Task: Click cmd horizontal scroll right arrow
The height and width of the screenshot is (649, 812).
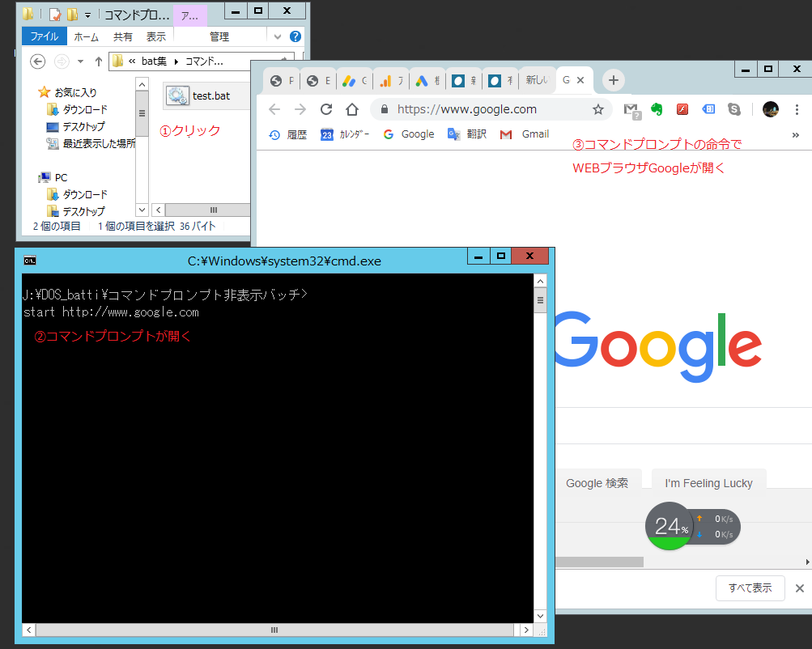Action: click(x=527, y=630)
